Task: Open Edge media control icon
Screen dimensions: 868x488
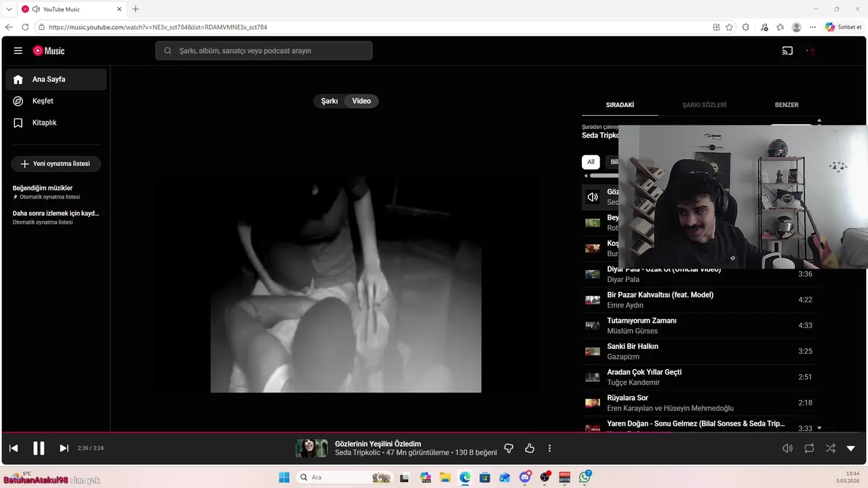Action: 764,27
